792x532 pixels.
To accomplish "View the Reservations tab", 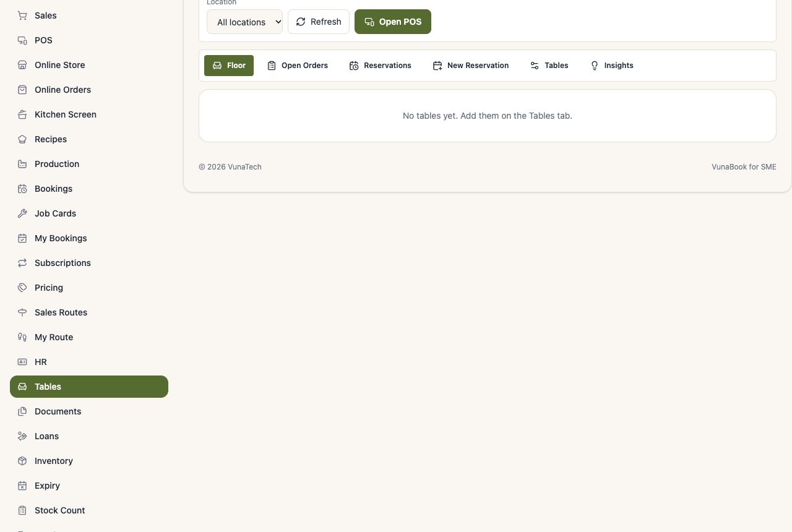I will click(380, 66).
